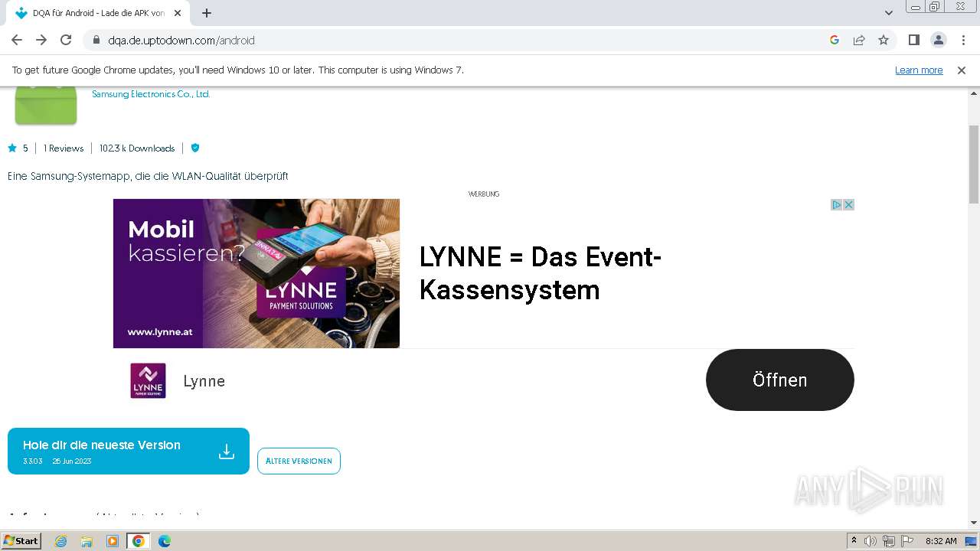
Task: Go back to the previous page
Action: [17, 40]
